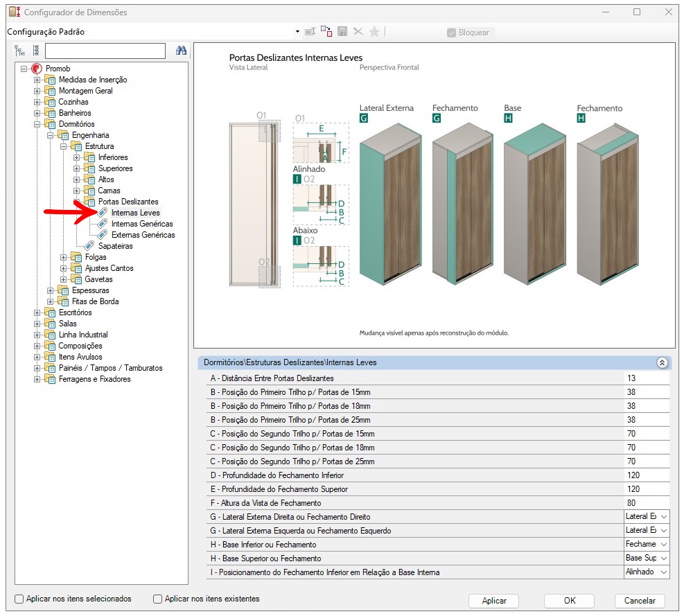Select the Sapateiras tree item

115,246
